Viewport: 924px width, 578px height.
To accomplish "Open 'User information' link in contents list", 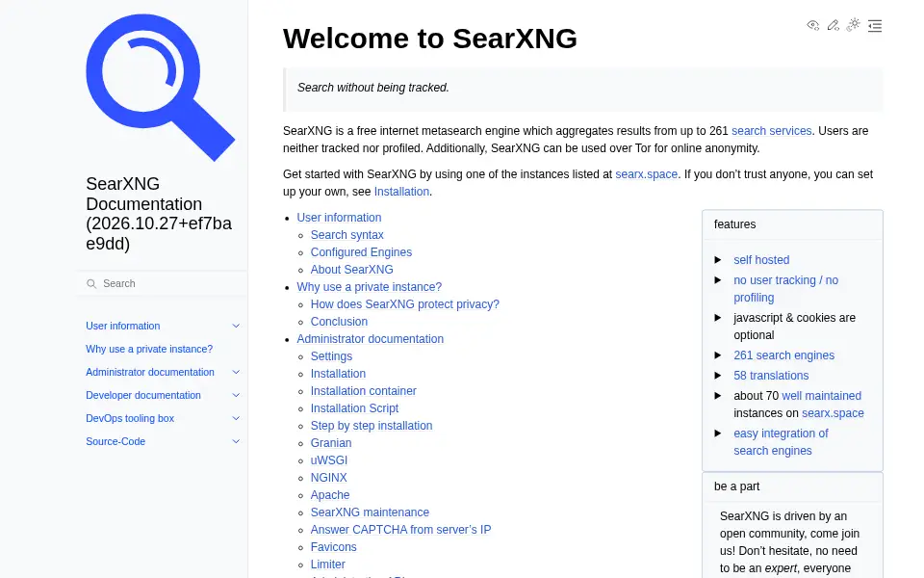I will pos(339,218).
